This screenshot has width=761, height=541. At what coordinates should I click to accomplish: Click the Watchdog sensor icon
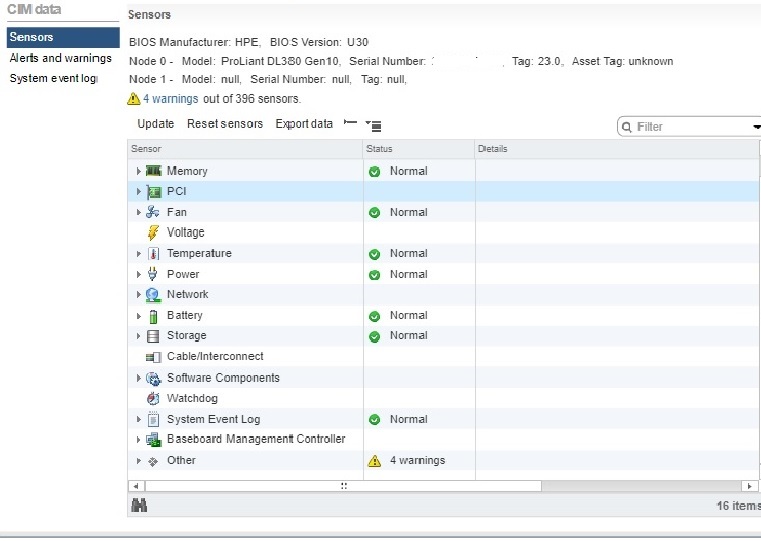coord(153,399)
